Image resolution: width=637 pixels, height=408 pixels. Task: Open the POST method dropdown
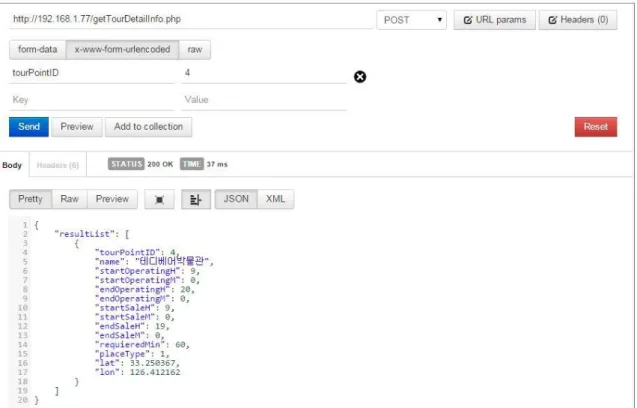412,20
